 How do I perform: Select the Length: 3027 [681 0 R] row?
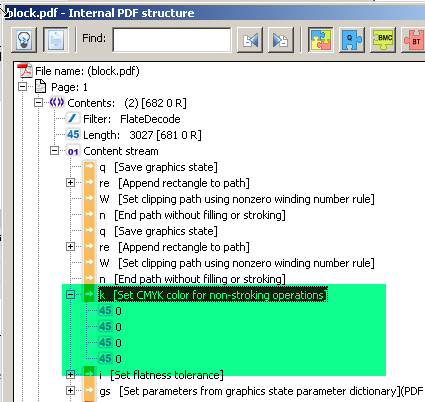142,135
